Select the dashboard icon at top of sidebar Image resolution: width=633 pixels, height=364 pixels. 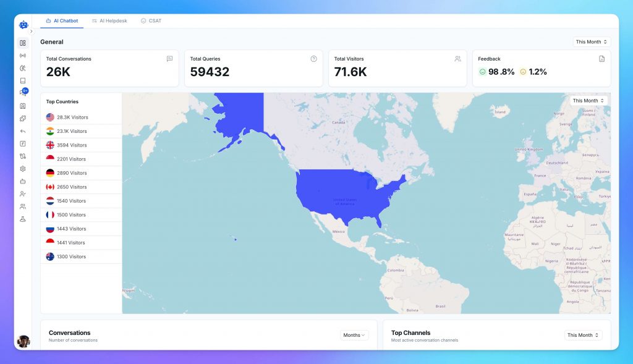(x=23, y=43)
